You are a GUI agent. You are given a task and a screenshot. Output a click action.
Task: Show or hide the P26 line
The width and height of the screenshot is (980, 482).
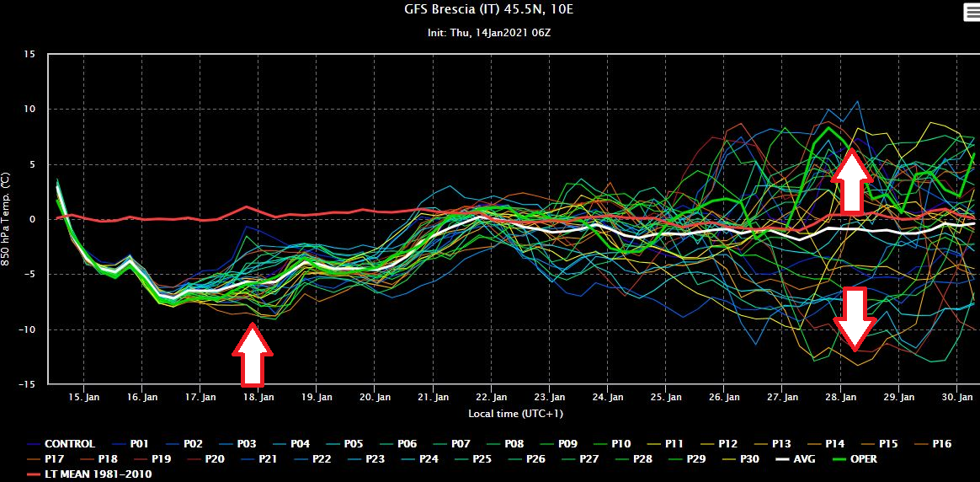(526, 459)
